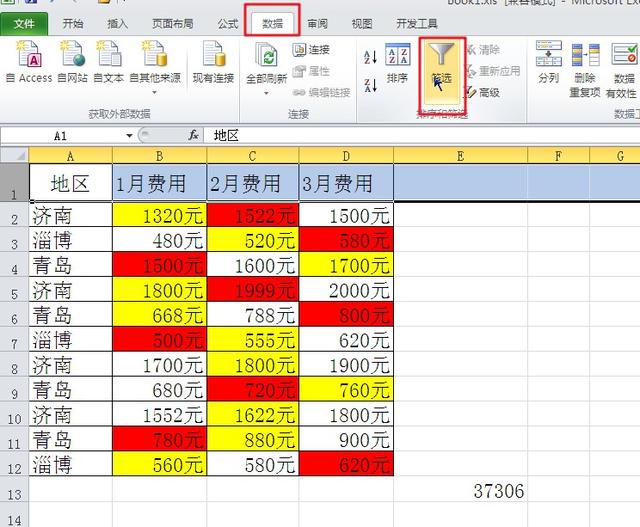
Task: Click header cell 3月费用
Action: (346, 183)
